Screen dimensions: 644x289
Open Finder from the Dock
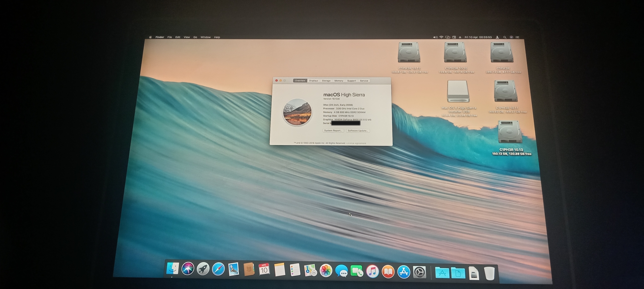[x=172, y=269]
